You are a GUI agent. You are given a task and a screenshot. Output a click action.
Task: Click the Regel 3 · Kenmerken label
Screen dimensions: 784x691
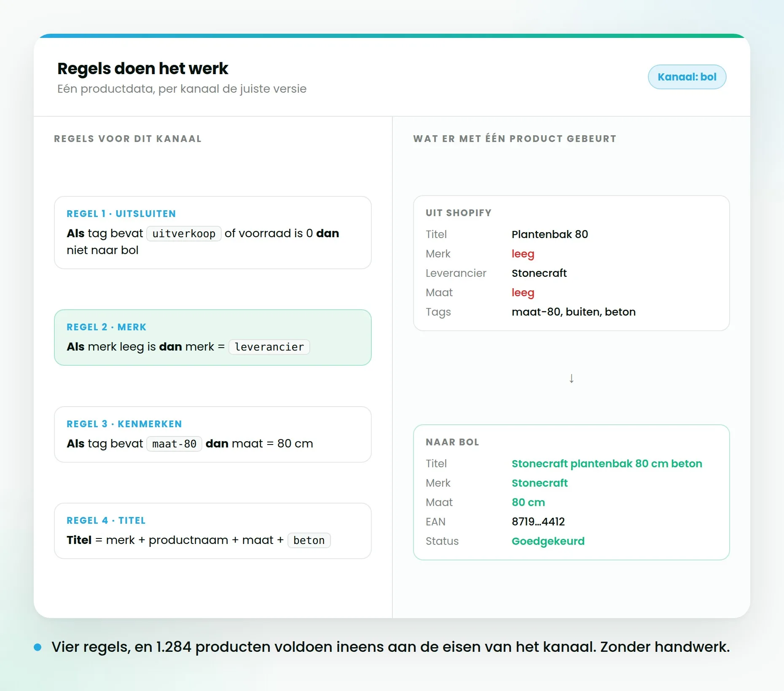click(x=124, y=424)
